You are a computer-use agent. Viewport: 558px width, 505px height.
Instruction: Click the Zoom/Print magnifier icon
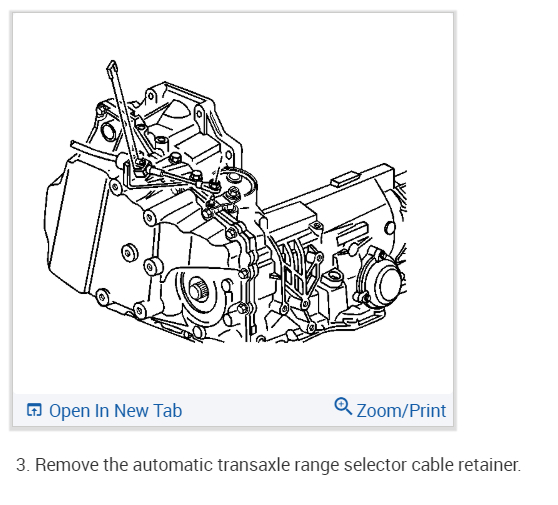pyautogui.click(x=343, y=406)
